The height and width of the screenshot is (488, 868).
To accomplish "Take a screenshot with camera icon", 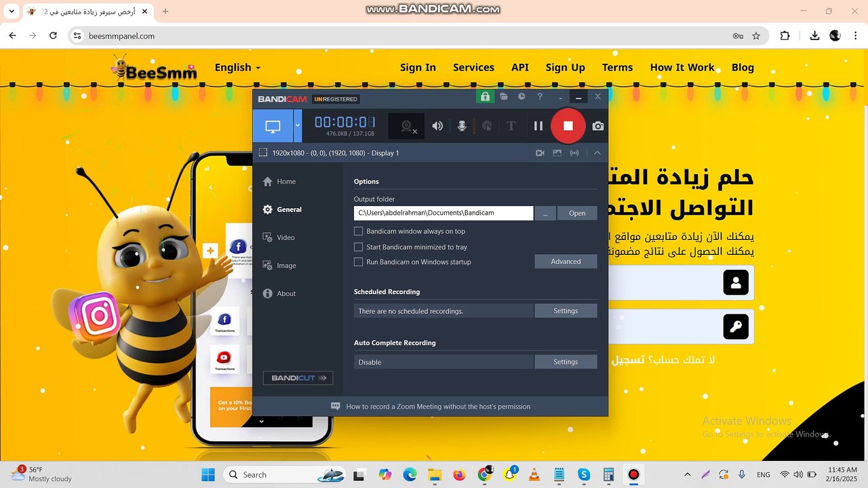I will click(x=598, y=126).
